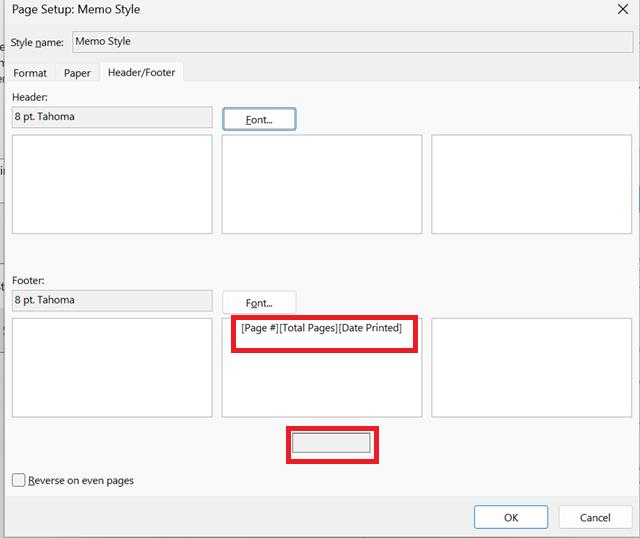Click the Footer Font button

(x=259, y=303)
